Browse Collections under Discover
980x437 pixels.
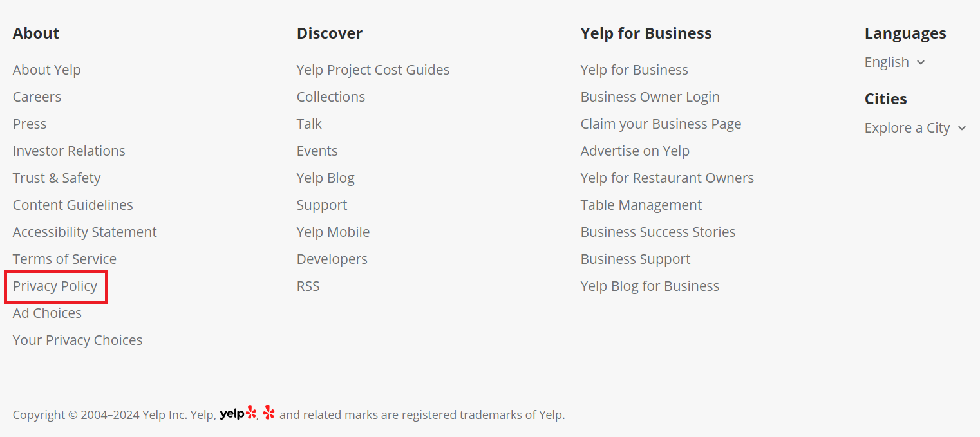tap(330, 97)
